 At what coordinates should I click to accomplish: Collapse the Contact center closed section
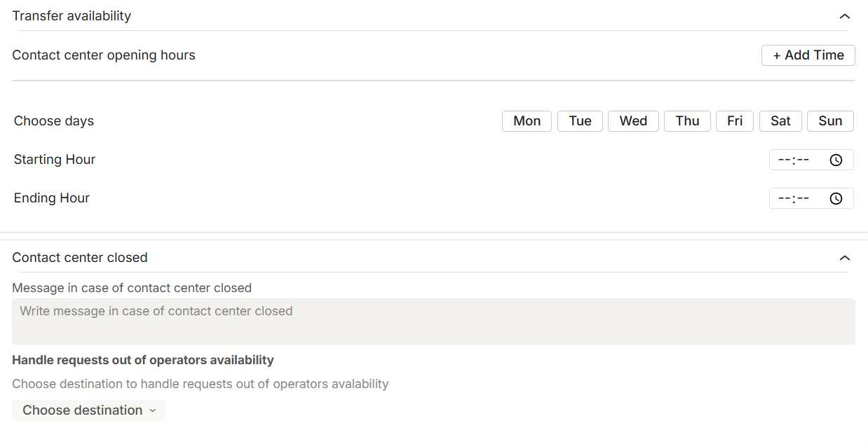844,258
